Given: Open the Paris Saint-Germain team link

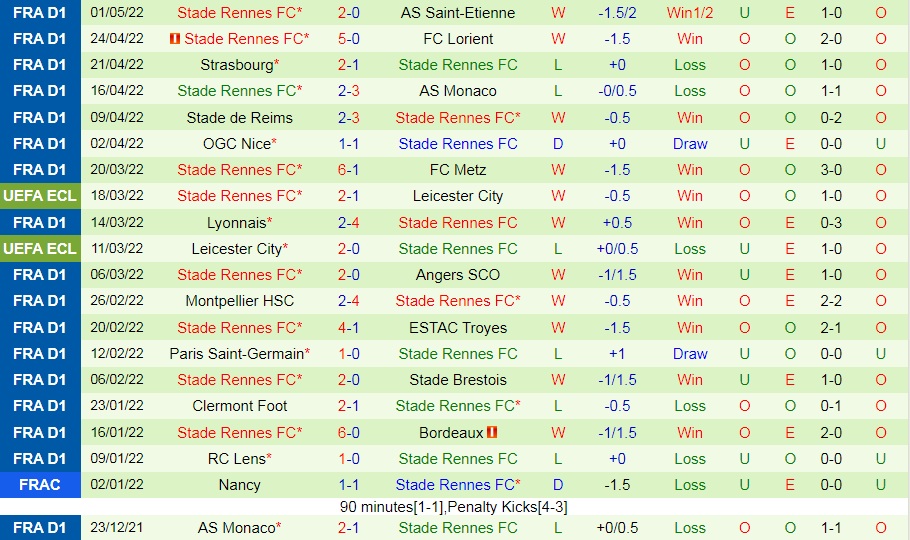Looking at the screenshot, I should pyautogui.click(x=236, y=354).
